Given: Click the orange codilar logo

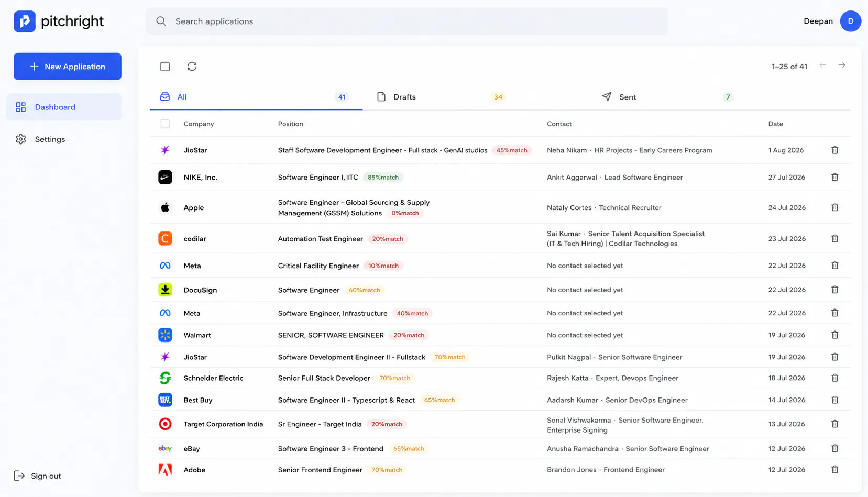Looking at the screenshot, I should (x=165, y=239).
